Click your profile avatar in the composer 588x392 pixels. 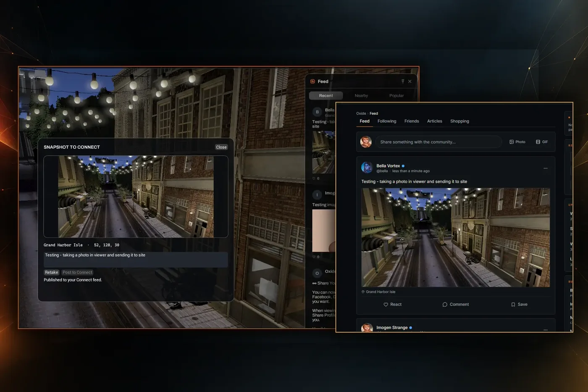pos(366,142)
